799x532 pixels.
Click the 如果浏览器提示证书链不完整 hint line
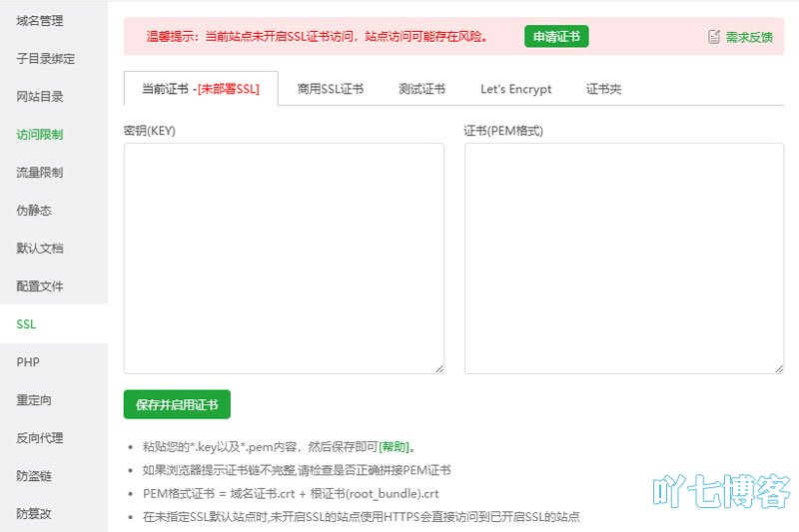297,470
